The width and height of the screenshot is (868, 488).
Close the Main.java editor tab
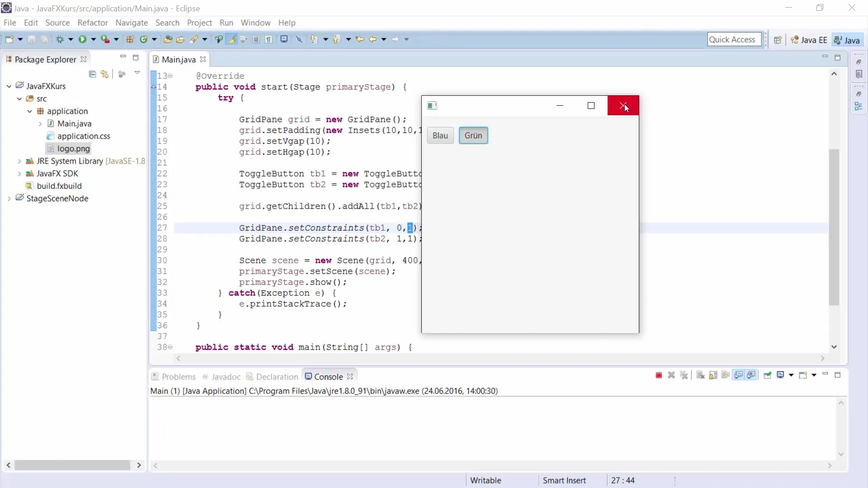click(203, 59)
